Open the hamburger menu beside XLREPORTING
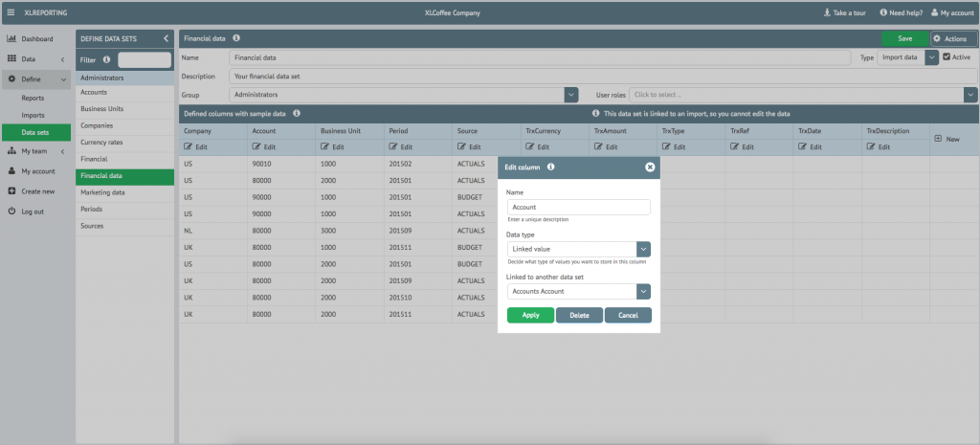The image size is (980, 445). (11, 12)
